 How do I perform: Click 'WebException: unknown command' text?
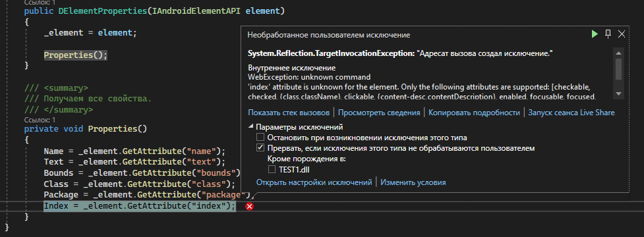309,76
